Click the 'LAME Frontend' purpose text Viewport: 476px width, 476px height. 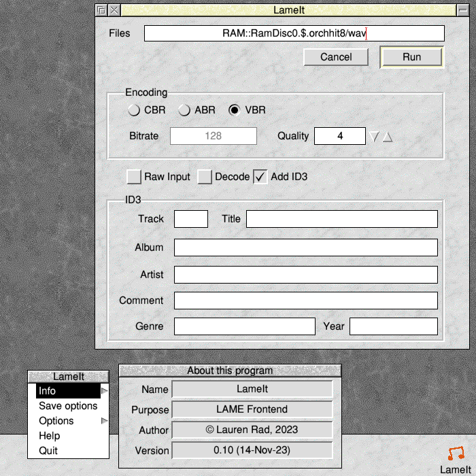(252, 409)
